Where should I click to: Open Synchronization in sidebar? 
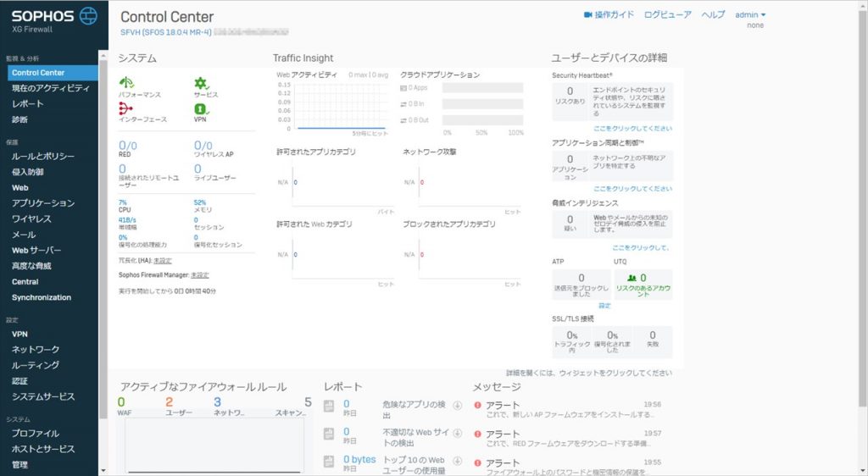pos(42,297)
